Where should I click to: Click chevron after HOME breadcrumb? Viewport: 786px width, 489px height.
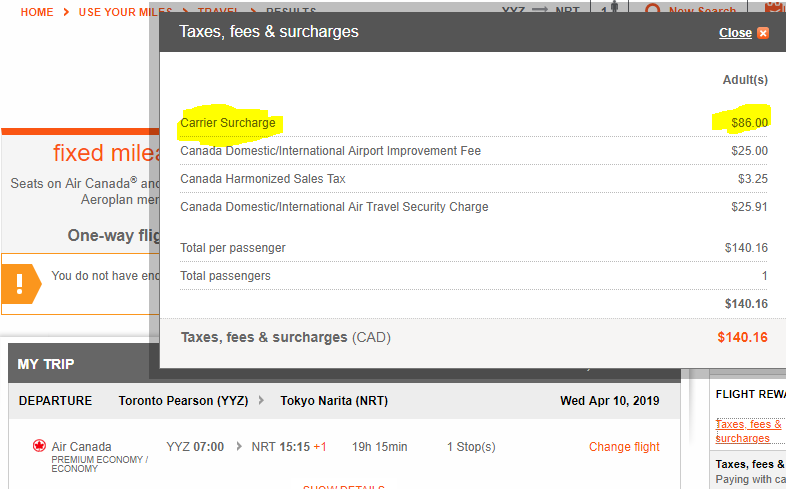click(x=66, y=12)
